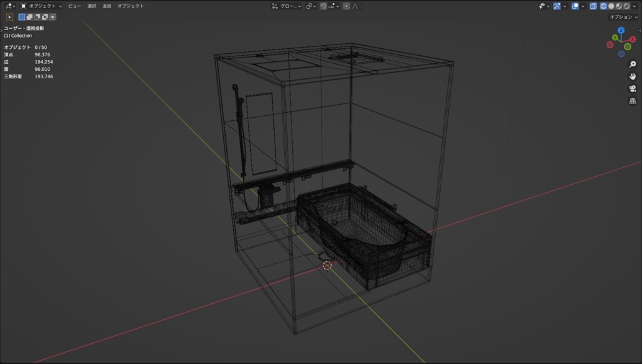Switch to wireframe shading
Viewport: 642px width, 364px height.
(x=603, y=6)
